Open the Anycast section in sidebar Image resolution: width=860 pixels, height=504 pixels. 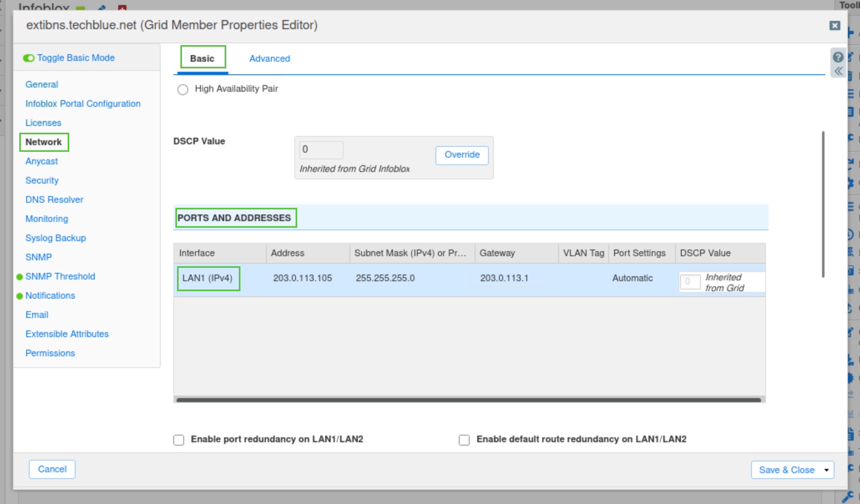click(x=42, y=161)
